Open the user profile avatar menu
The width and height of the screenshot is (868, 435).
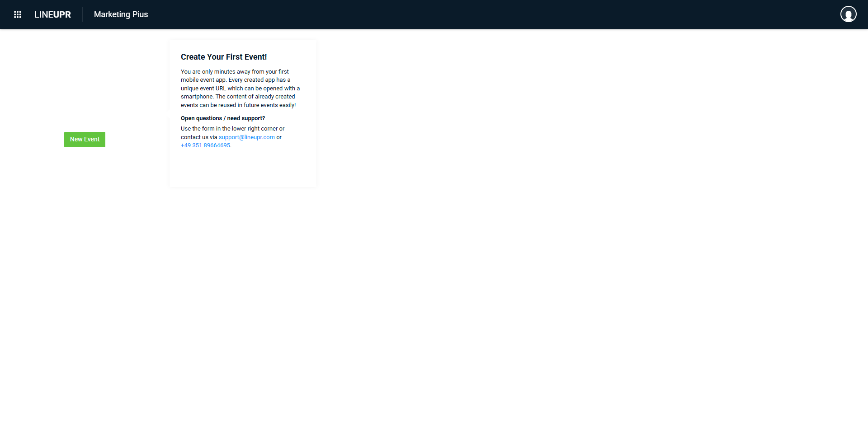(848, 14)
